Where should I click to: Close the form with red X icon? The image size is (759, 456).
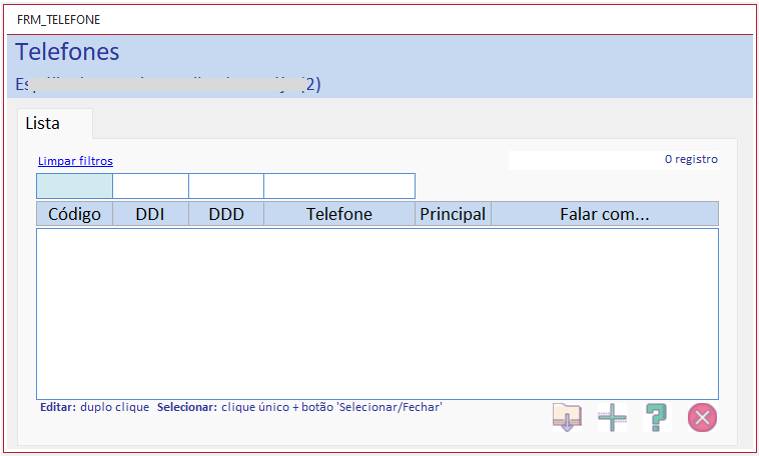(702, 417)
